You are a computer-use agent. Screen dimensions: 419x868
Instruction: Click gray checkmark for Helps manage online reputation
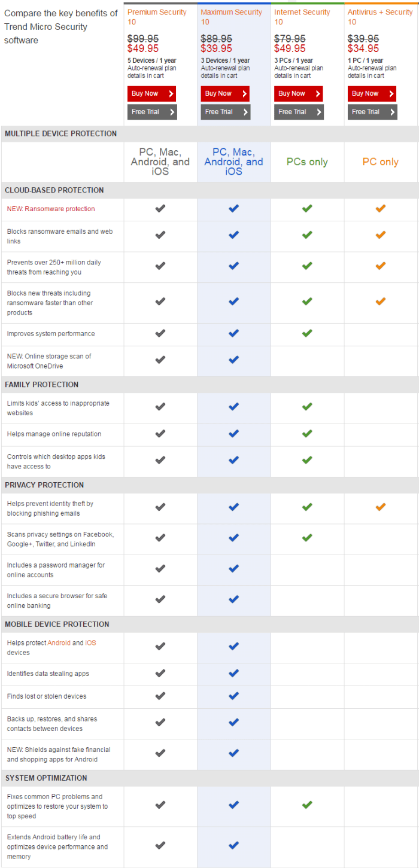coord(160,434)
